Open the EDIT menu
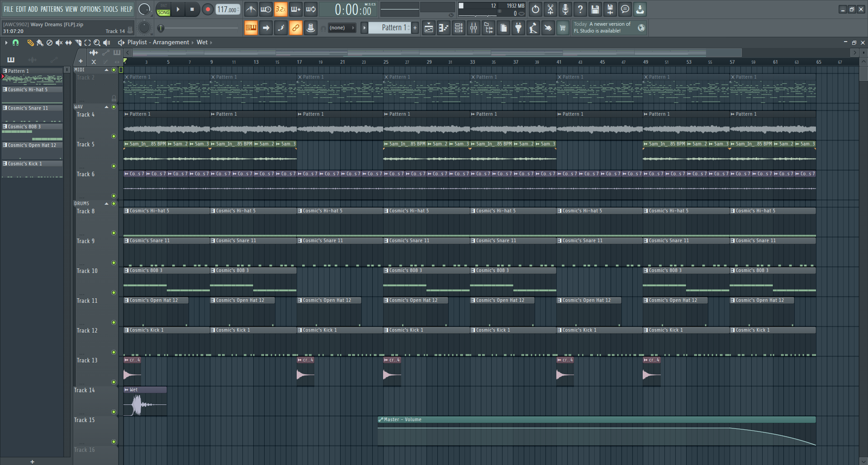Viewport: 868px width, 465px height. [21, 9]
